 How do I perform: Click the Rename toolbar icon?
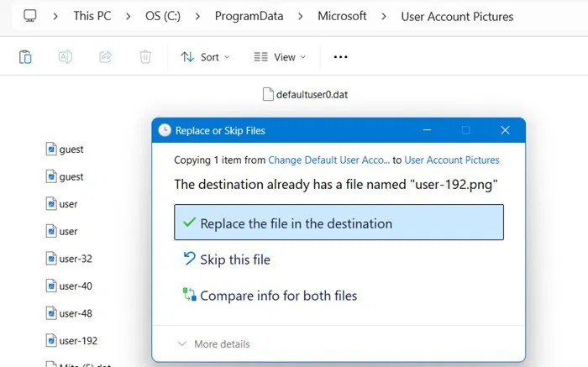pyautogui.click(x=66, y=57)
